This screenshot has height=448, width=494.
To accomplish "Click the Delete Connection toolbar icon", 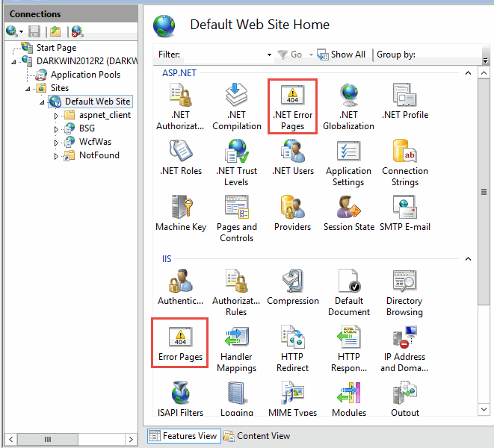I will (77, 31).
